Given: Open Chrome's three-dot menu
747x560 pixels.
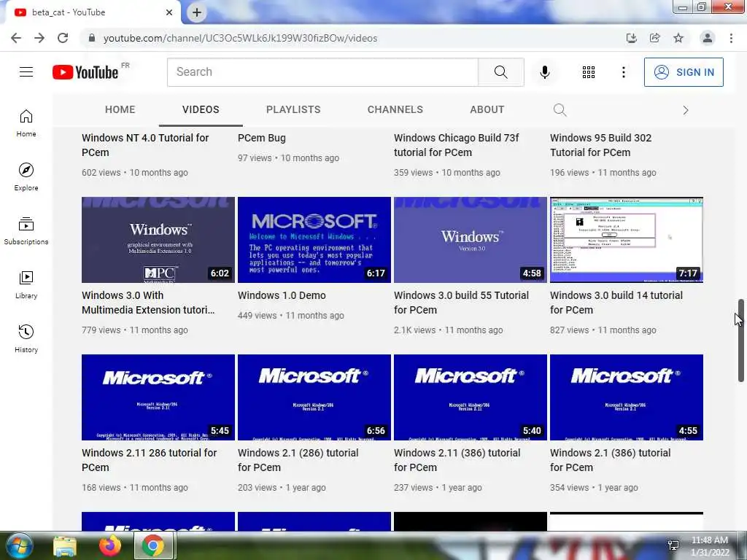Looking at the screenshot, I should pyautogui.click(x=731, y=38).
